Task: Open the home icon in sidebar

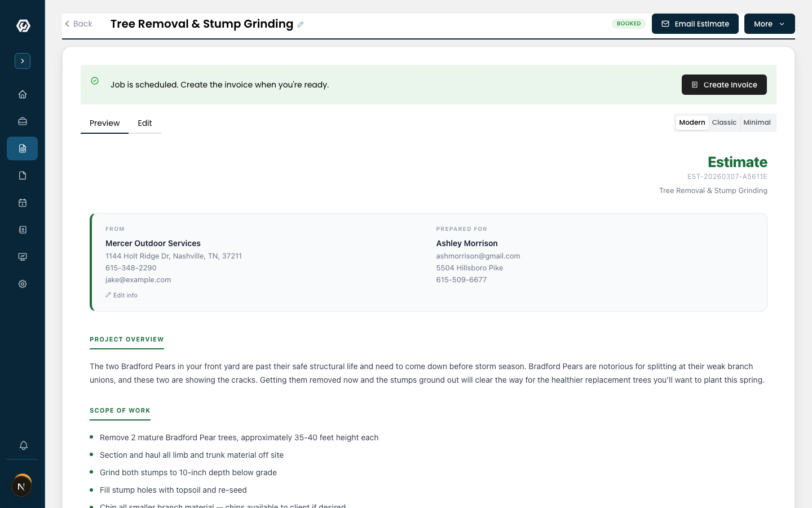Action: coord(23,94)
